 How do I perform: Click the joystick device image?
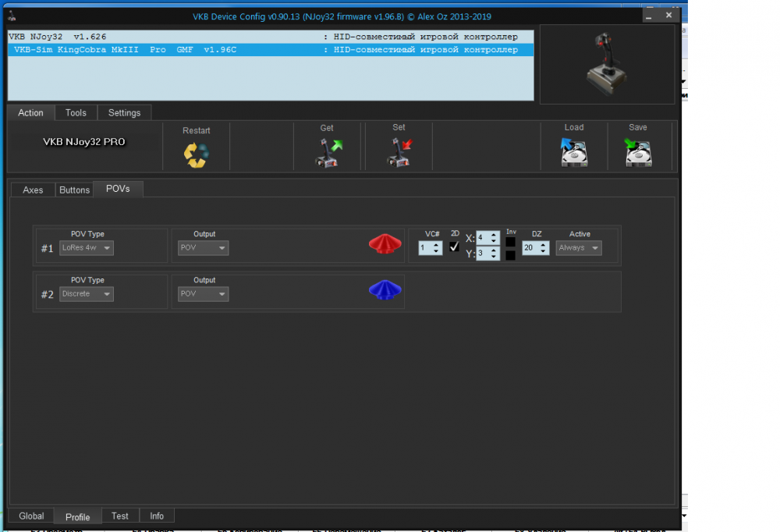tap(607, 65)
